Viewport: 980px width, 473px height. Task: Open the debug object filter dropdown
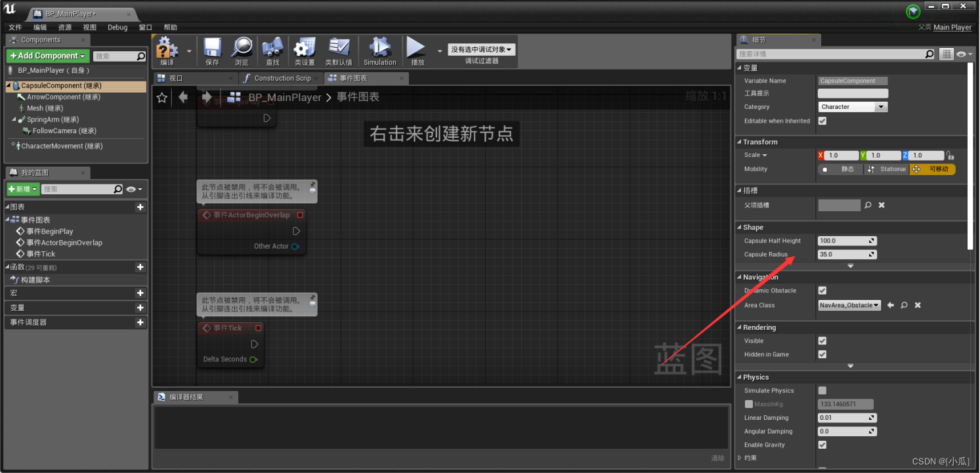481,50
